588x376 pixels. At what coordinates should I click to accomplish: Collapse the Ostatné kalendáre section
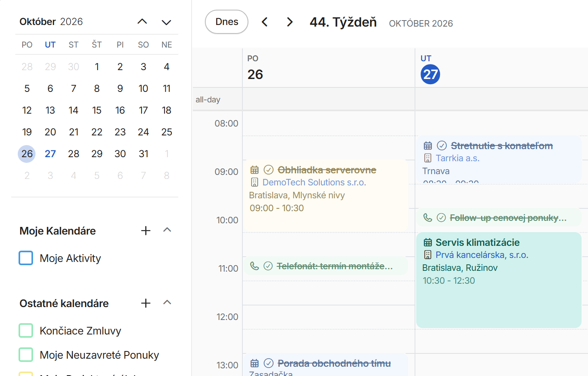[167, 303]
